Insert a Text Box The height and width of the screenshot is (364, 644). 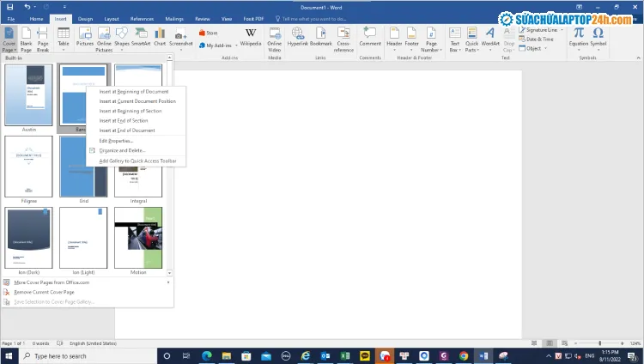pyautogui.click(x=454, y=39)
